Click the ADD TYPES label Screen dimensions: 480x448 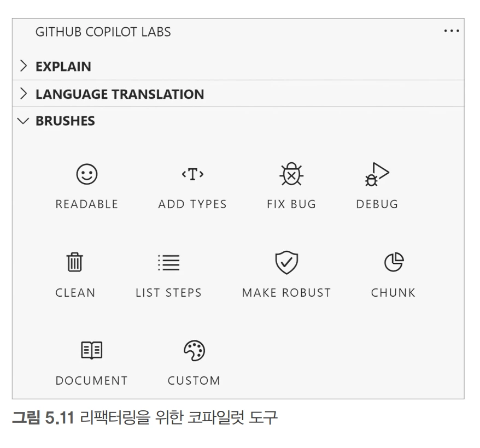point(192,204)
